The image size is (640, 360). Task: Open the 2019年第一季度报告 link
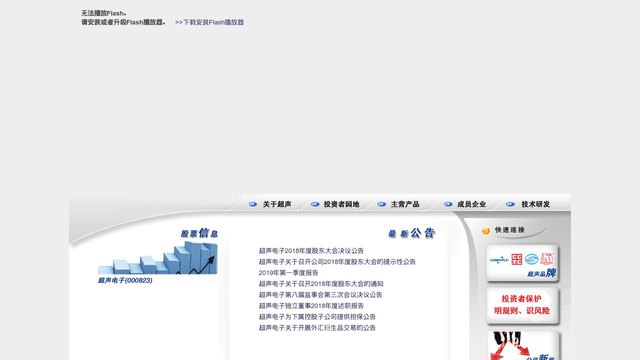tap(288, 273)
